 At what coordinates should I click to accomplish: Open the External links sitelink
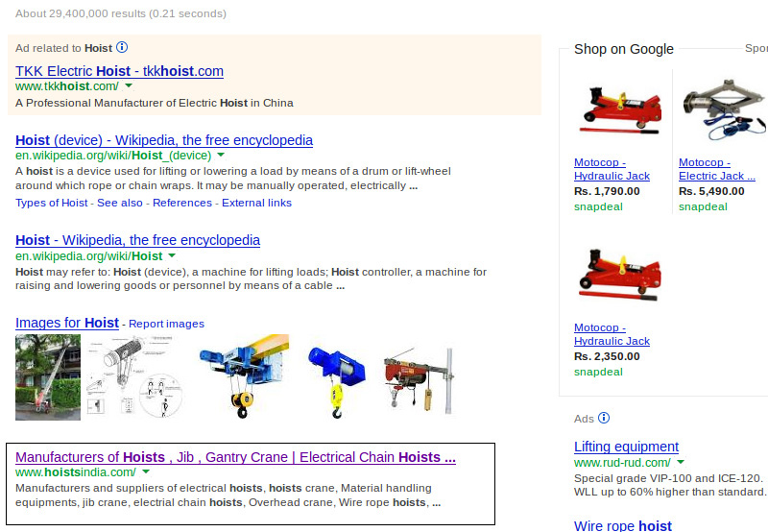pos(256,203)
